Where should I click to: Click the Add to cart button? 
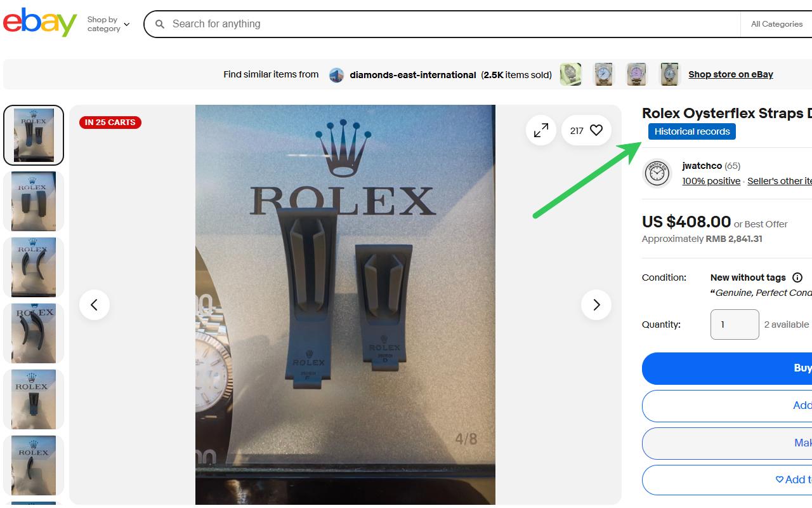point(727,406)
